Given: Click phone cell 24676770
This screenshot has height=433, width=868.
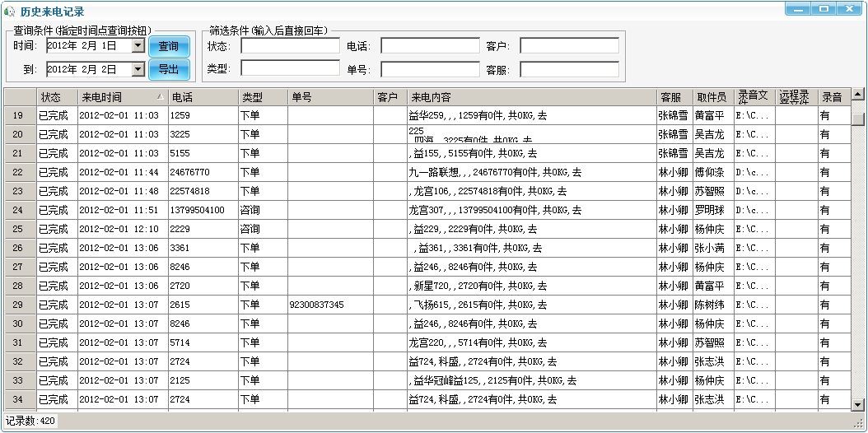Looking at the screenshot, I should click(203, 173).
